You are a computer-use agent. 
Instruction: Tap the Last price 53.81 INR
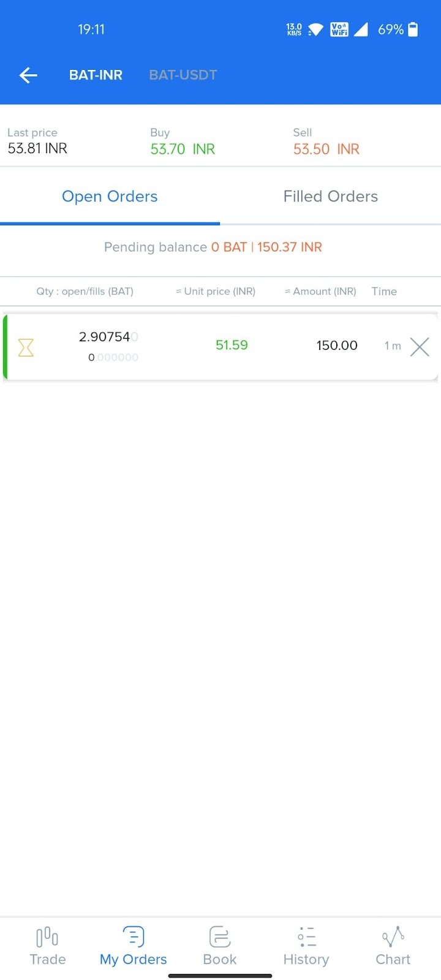[36, 148]
